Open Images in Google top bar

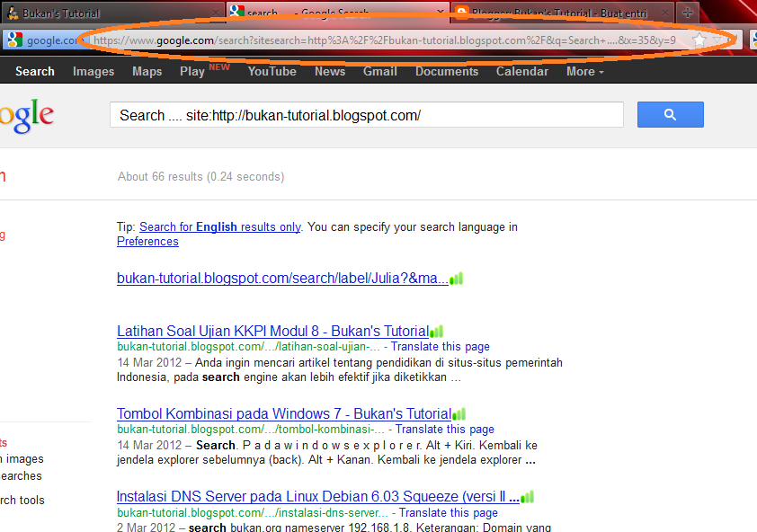[94, 72]
